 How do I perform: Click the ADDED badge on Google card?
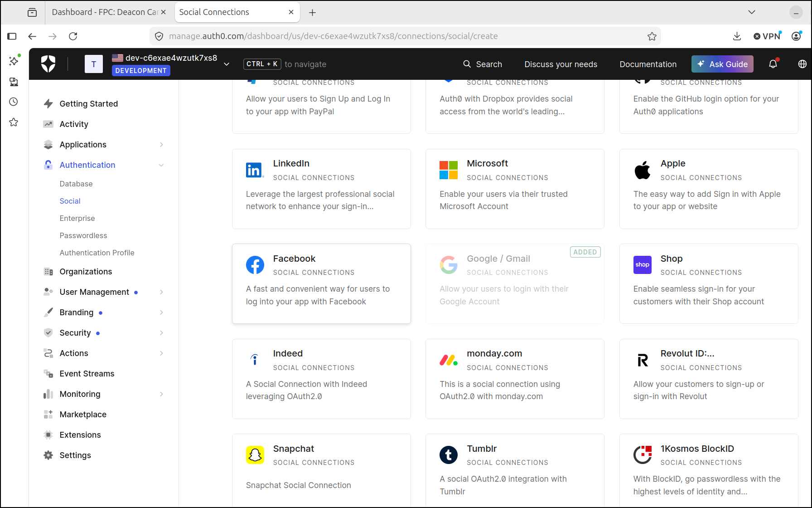coord(585,252)
